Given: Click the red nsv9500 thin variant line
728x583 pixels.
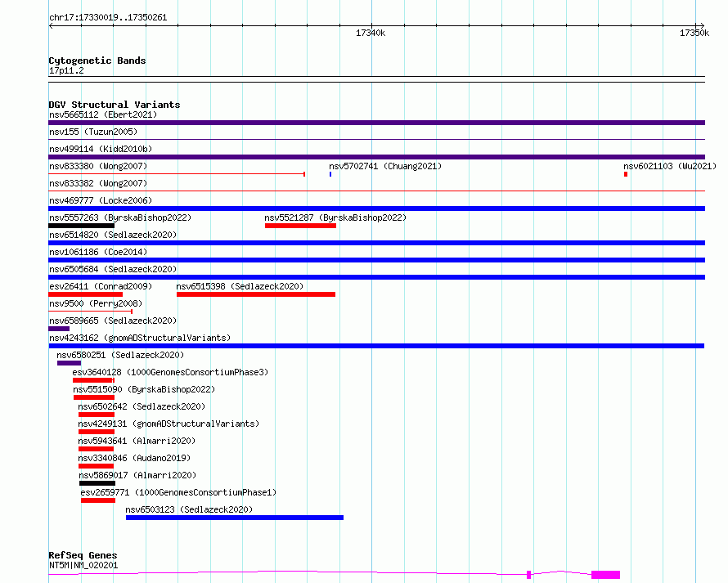Looking at the screenshot, I should point(91,312).
